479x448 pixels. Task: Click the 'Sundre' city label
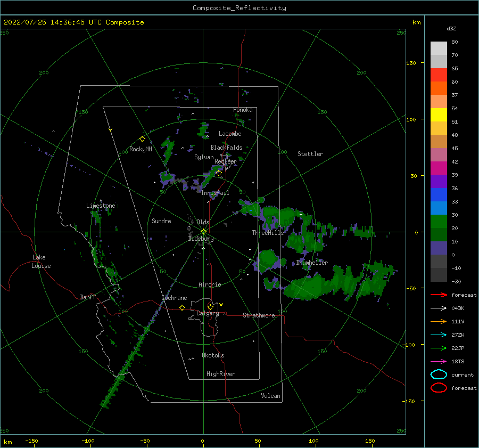tap(161, 221)
